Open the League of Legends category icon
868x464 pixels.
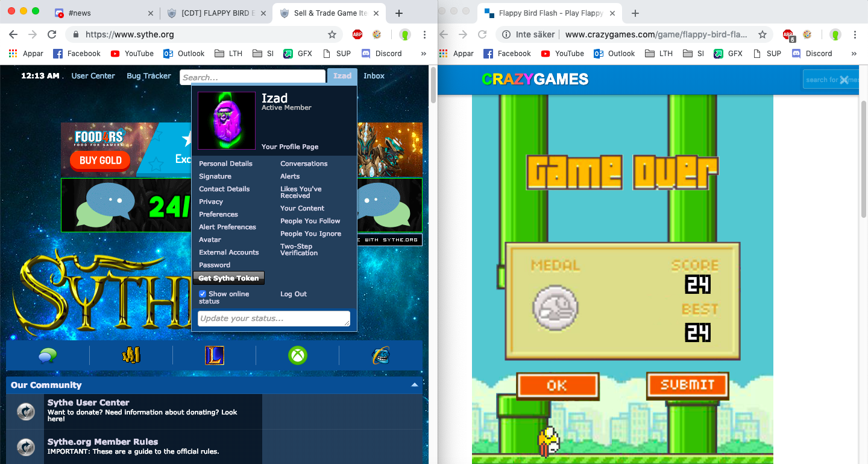point(214,356)
